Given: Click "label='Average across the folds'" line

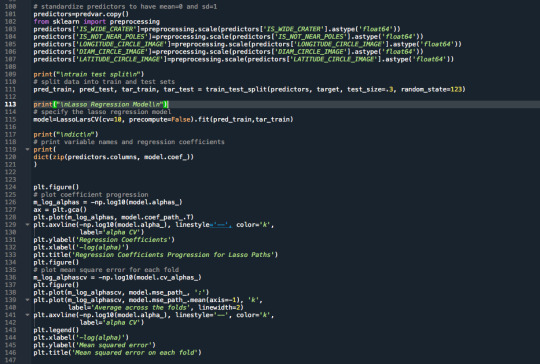Looking at the screenshot, I should tap(156, 308).
